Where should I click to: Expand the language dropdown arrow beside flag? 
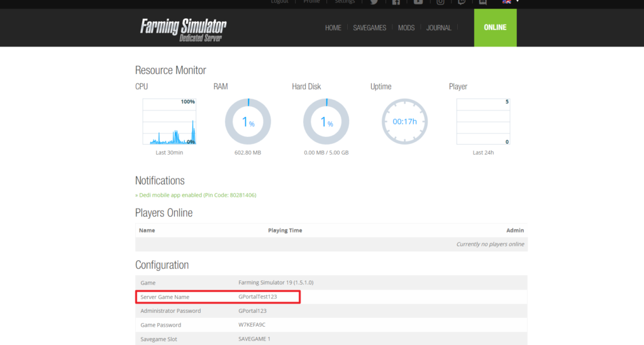pyautogui.click(x=518, y=1)
